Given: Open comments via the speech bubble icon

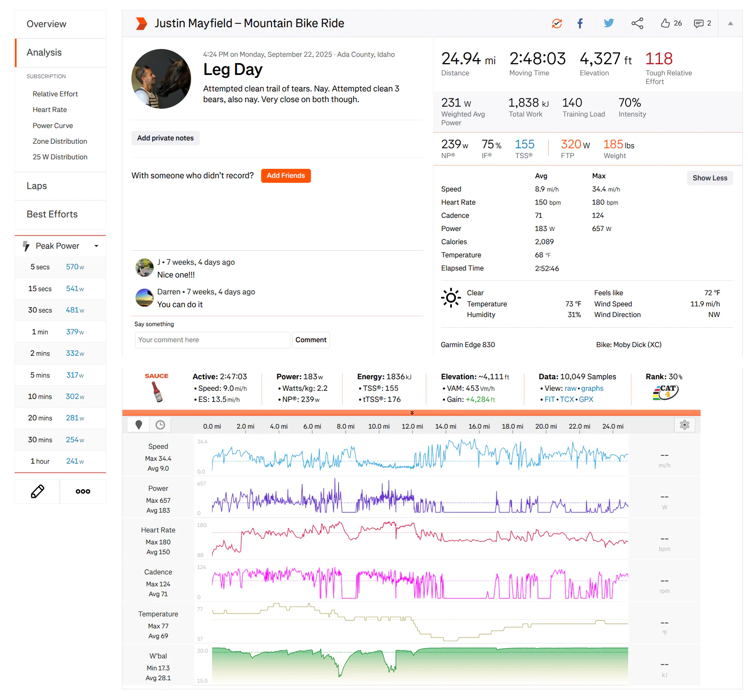Looking at the screenshot, I should [x=699, y=23].
